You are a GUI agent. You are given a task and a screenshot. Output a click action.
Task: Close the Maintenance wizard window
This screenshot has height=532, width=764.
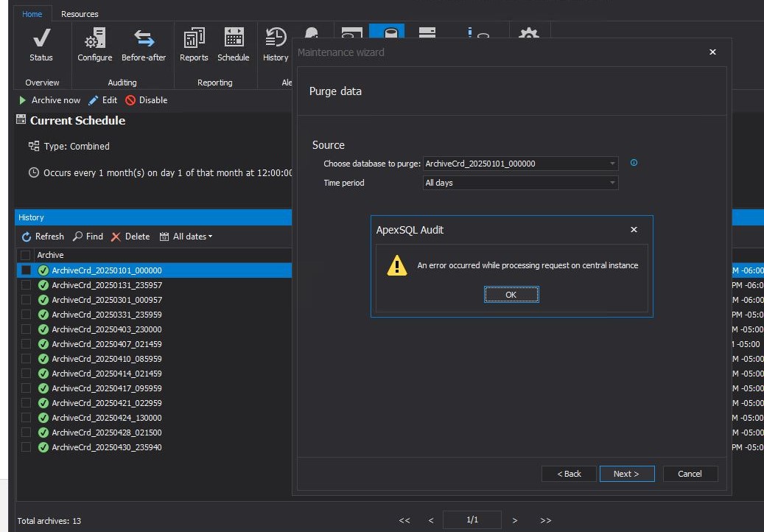[x=712, y=52]
